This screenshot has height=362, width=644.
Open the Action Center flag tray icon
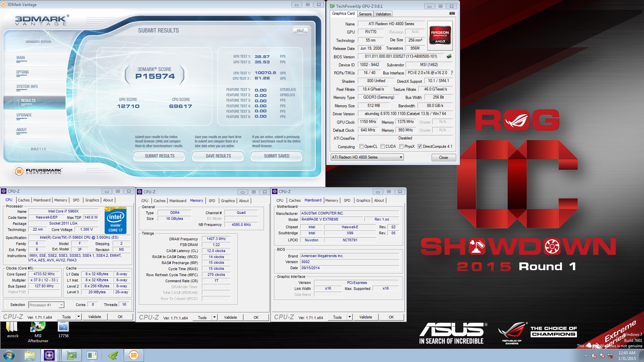pyautogui.click(x=602, y=356)
